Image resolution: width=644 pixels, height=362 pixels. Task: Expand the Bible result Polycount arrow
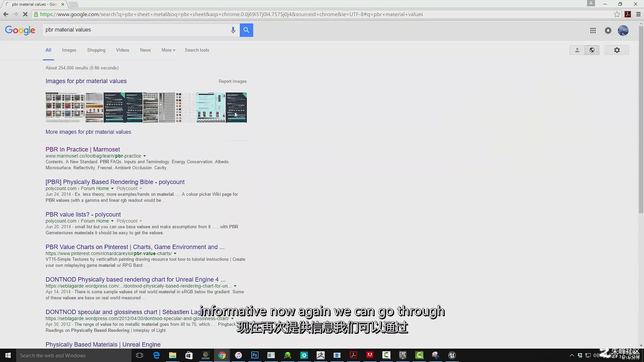coord(141,188)
